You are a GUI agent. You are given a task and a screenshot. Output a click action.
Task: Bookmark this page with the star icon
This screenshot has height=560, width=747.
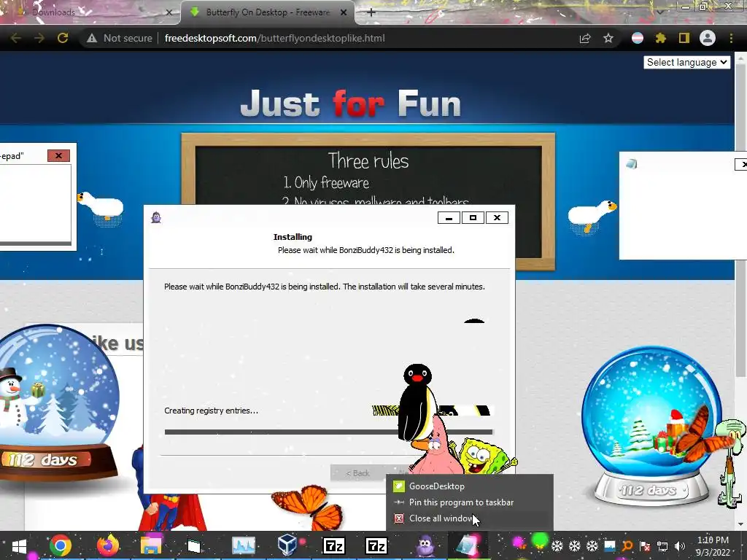point(608,38)
